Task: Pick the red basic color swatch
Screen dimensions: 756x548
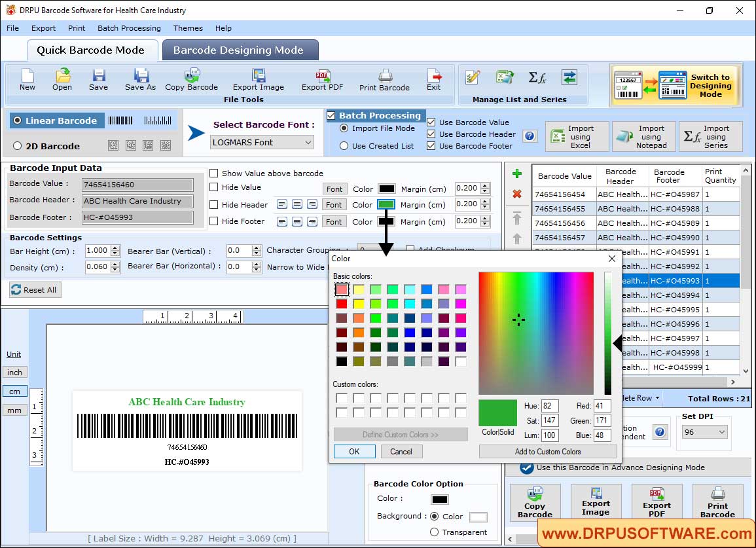Action: [342, 304]
